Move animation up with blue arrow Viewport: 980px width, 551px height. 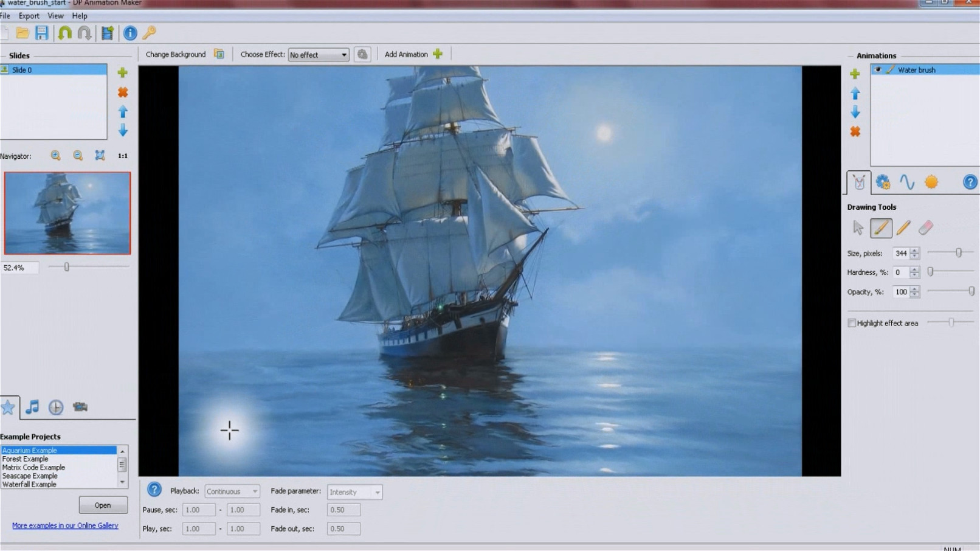[855, 94]
